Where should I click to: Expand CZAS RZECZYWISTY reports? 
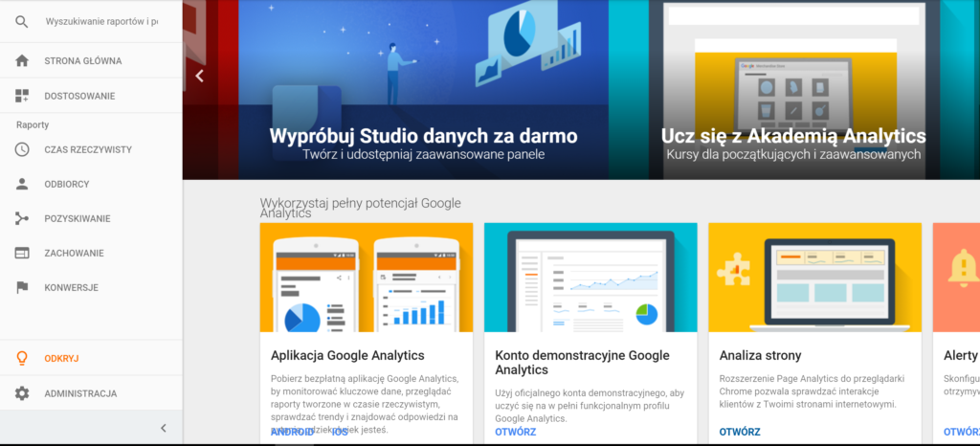[88, 150]
